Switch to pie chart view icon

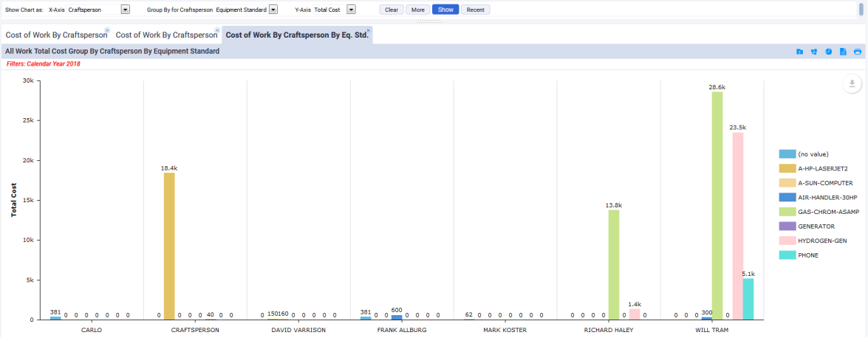pyautogui.click(x=829, y=52)
